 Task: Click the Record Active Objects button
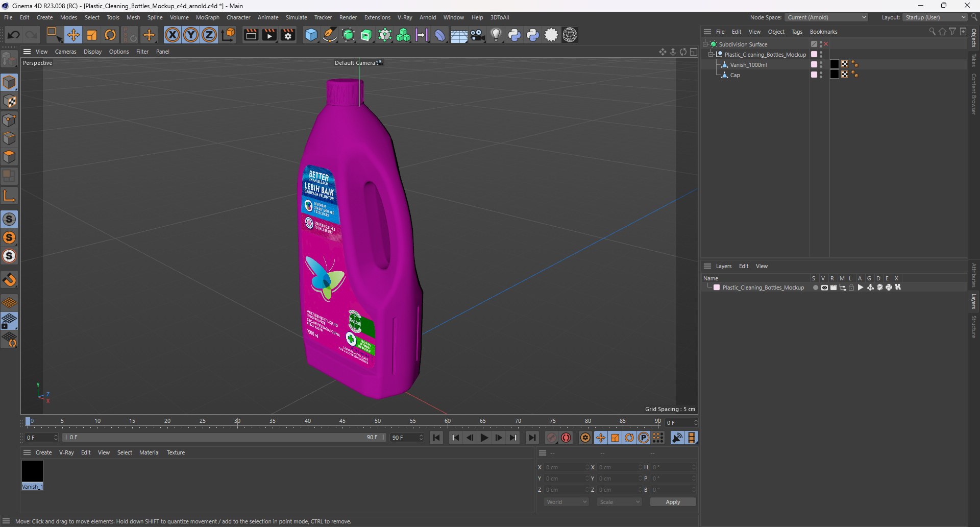click(552, 438)
